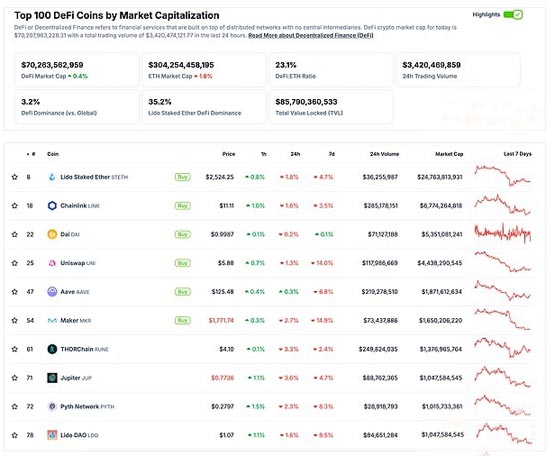
Task: Click the Dai coin logo
Action: click(52, 234)
